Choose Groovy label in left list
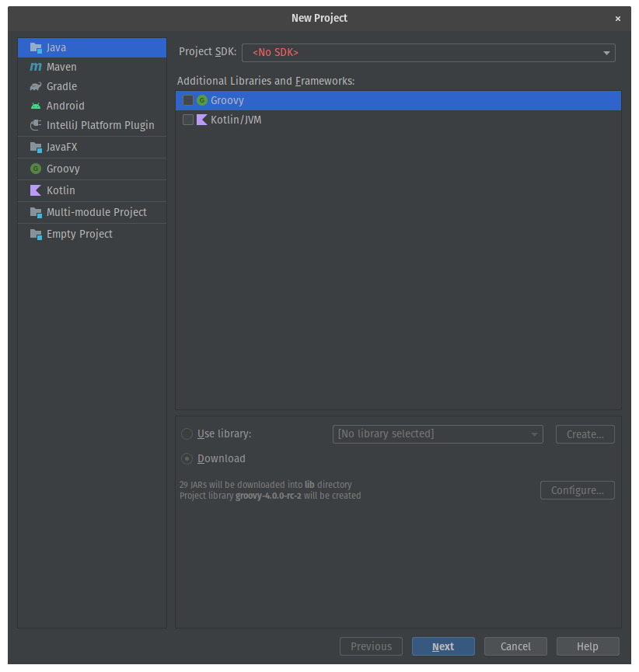This screenshot has height=672, width=639. 63,169
